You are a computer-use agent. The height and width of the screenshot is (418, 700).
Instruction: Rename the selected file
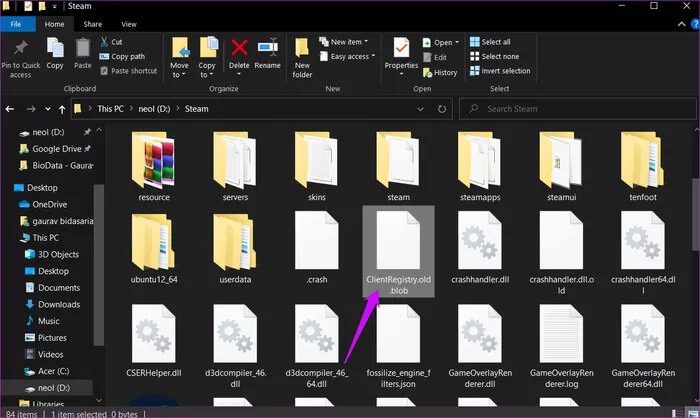(267, 54)
